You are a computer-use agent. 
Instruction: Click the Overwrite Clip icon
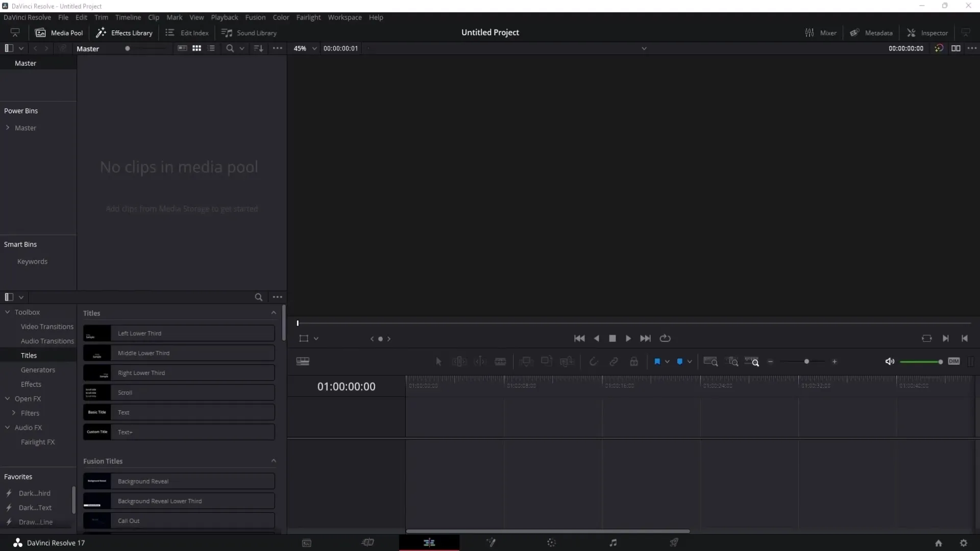coord(547,362)
